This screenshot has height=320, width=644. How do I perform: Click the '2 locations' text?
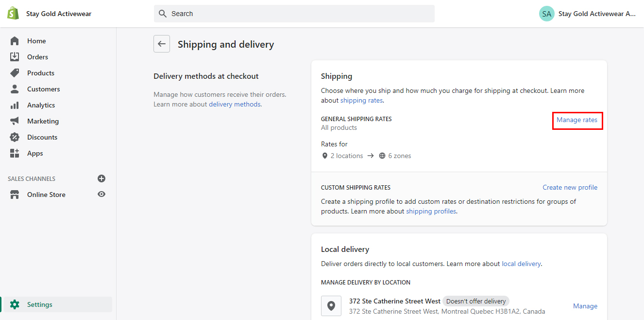[x=347, y=156]
